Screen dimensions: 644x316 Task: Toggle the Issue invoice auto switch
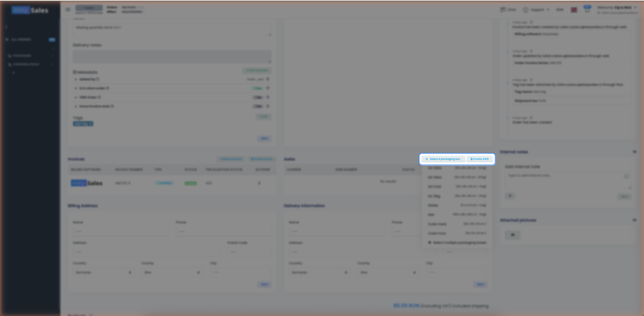tap(258, 106)
